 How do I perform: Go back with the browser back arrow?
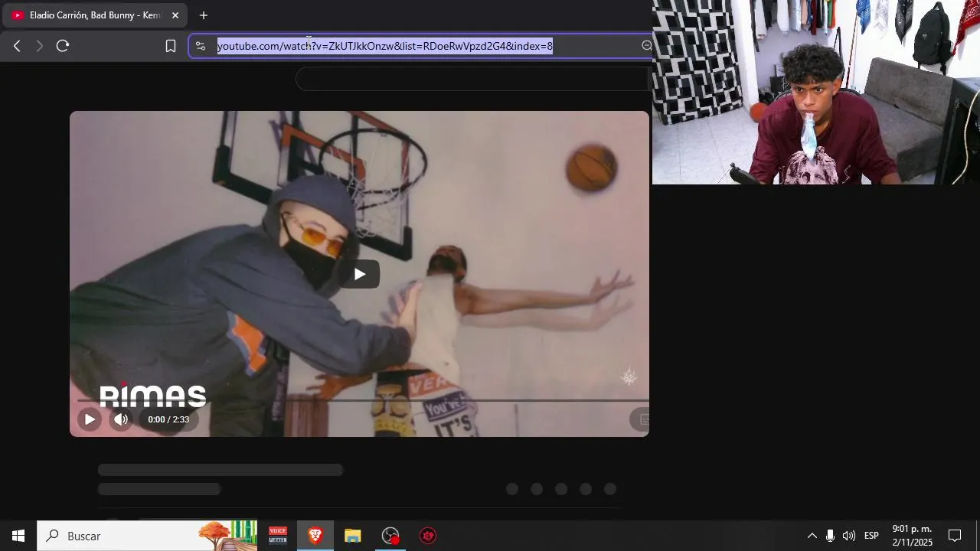[x=17, y=46]
